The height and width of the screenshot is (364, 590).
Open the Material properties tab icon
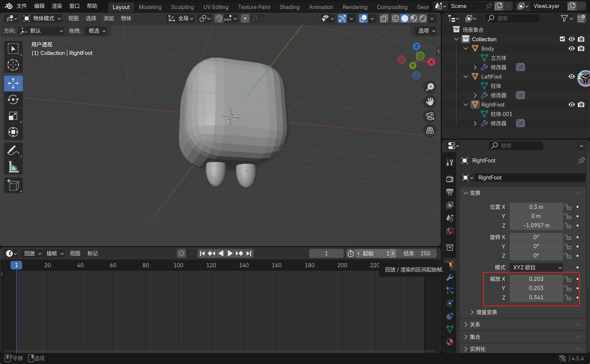[x=450, y=342]
